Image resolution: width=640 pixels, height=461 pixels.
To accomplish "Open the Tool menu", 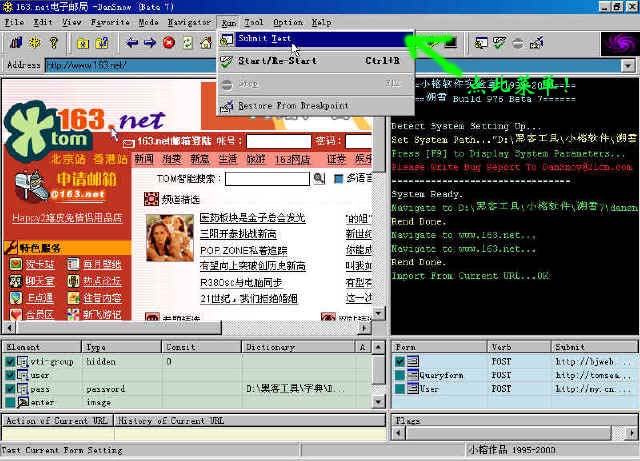I will click(253, 22).
